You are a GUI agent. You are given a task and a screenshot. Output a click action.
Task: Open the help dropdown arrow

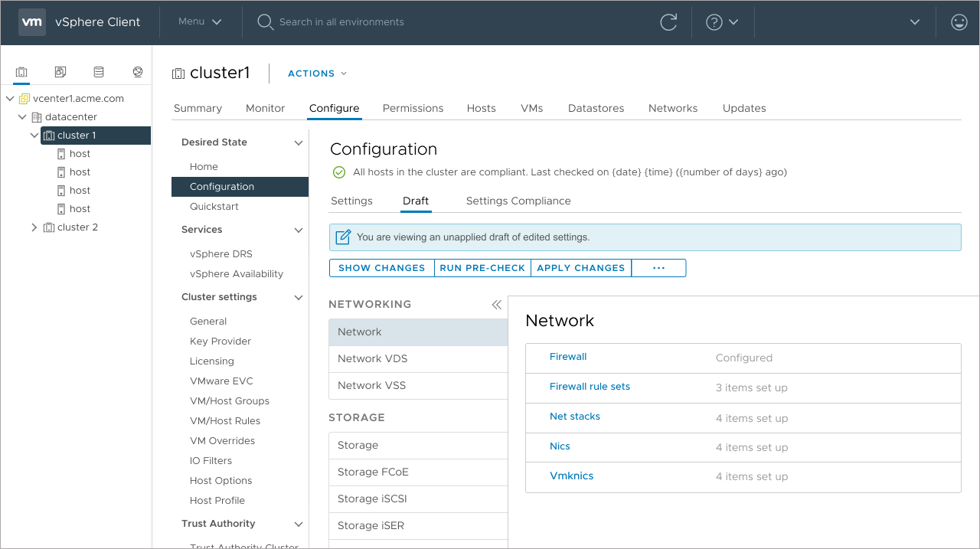point(733,22)
